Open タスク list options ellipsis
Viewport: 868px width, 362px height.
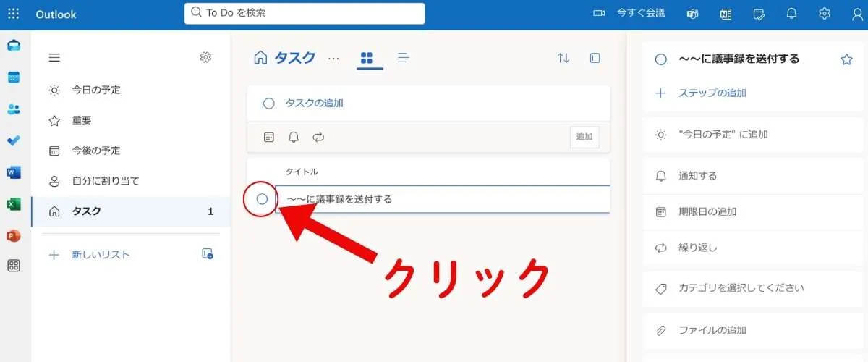pos(333,59)
